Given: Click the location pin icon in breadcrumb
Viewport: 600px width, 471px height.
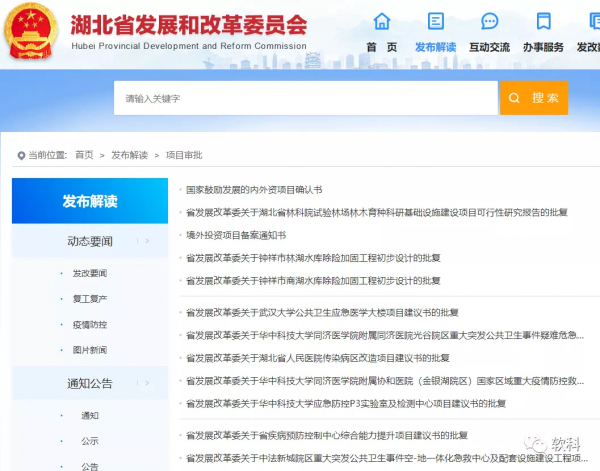Looking at the screenshot, I should (x=21, y=155).
